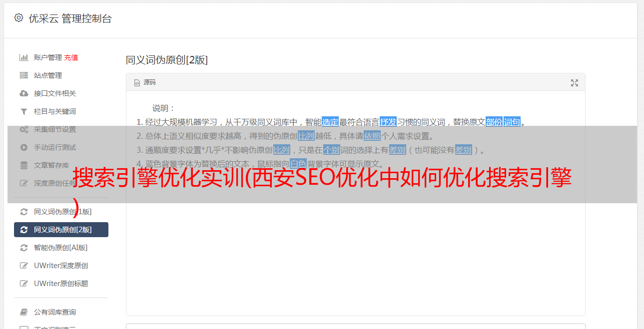
Task: Click the 优采云 管理控制台 title
Action: [70, 18]
